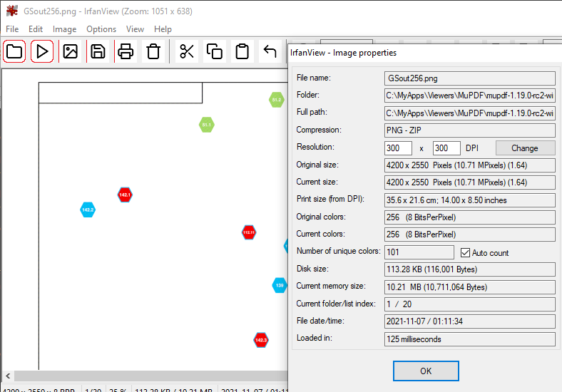Click the File name field GSout256.png

470,78
